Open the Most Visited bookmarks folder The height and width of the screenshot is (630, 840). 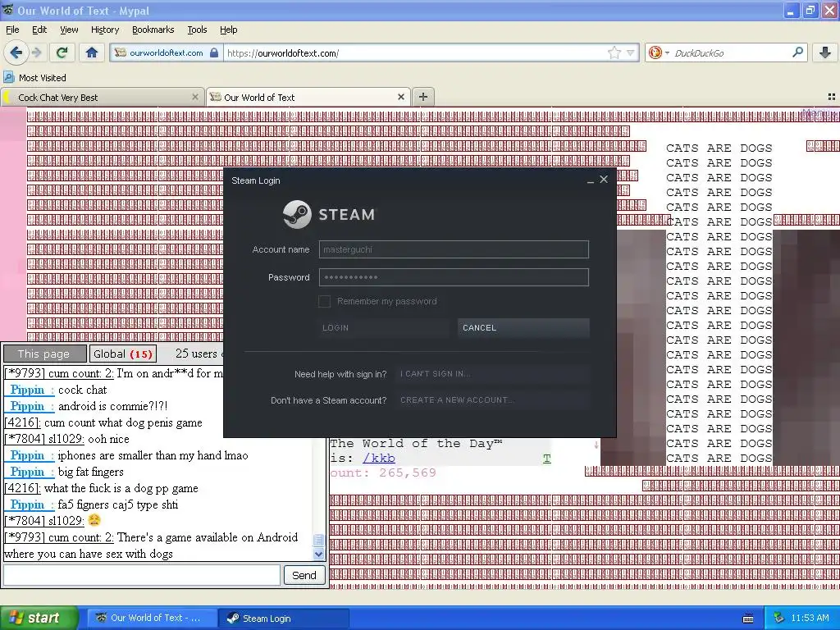tap(35, 78)
